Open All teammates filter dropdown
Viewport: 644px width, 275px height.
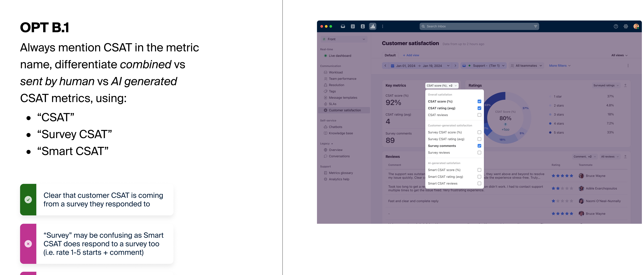tap(526, 66)
